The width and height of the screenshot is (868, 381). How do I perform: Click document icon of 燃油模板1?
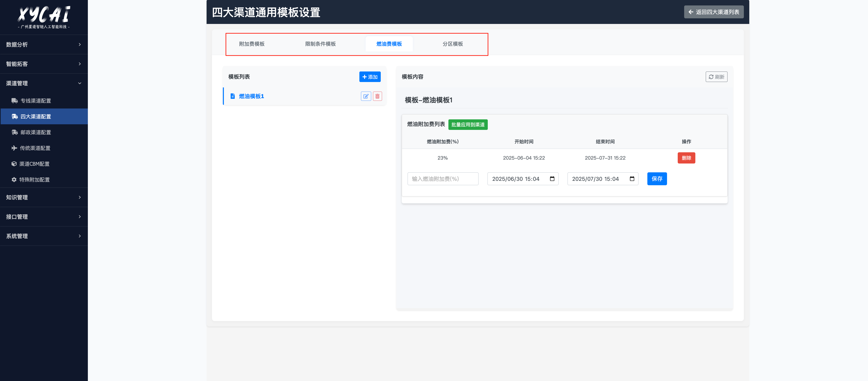pos(233,96)
